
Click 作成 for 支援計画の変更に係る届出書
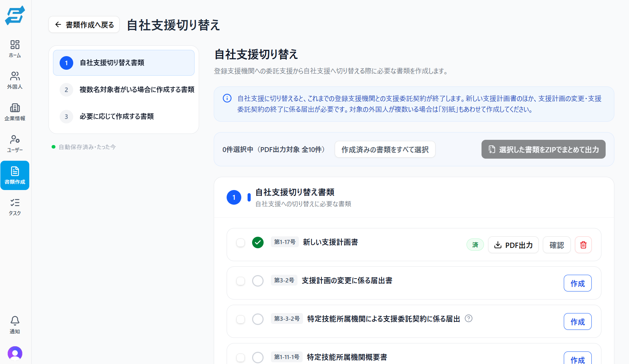click(578, 283)
